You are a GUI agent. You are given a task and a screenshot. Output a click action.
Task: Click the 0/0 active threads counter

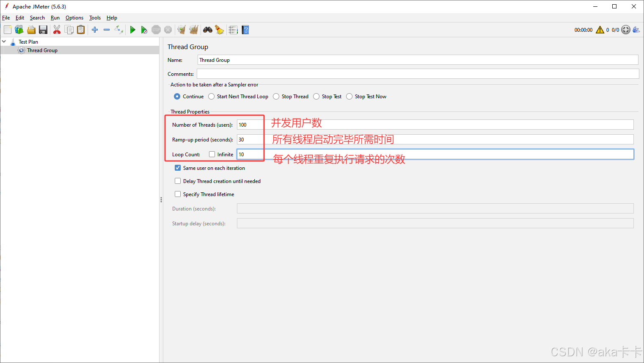(x=615, y=30)
